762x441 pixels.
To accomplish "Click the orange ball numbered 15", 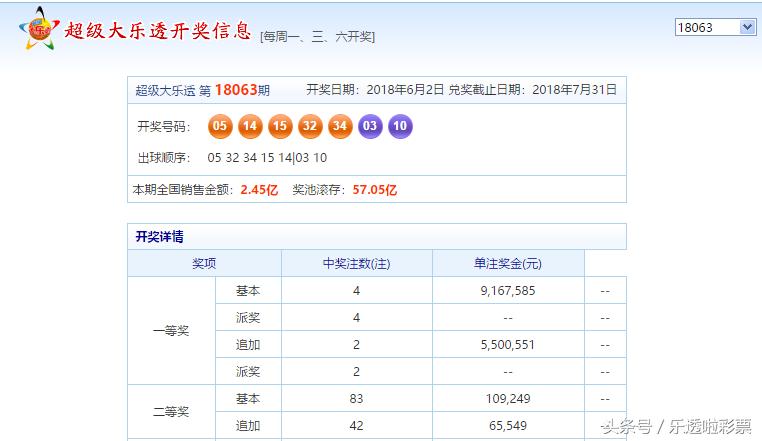I will [x=280, y=126].
